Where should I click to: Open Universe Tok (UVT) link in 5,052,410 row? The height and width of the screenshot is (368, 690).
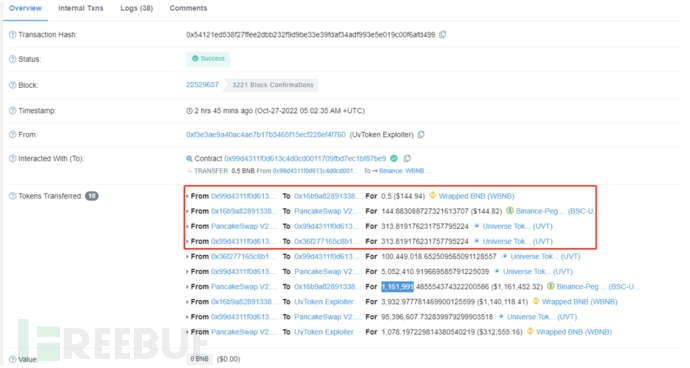(x=538, y=272)
